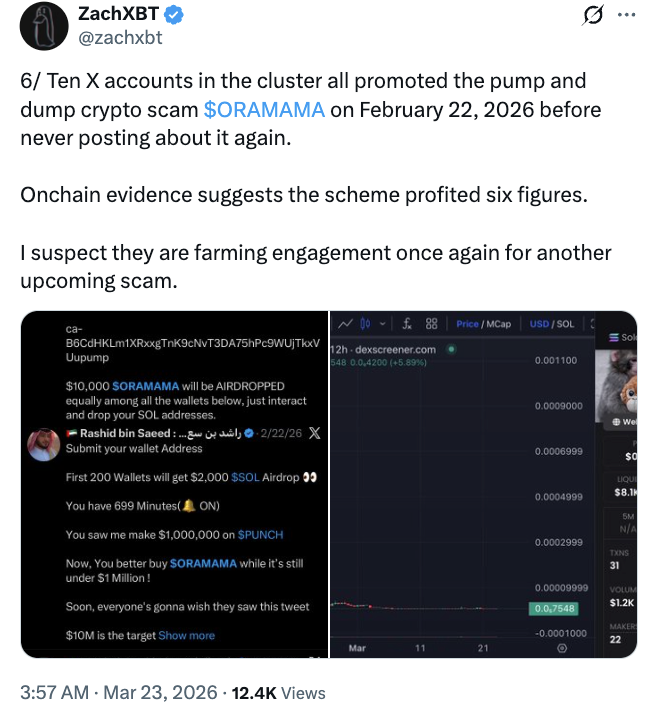Select the line chart type icon
656x710 pixels.
click(x=346, y=324)
